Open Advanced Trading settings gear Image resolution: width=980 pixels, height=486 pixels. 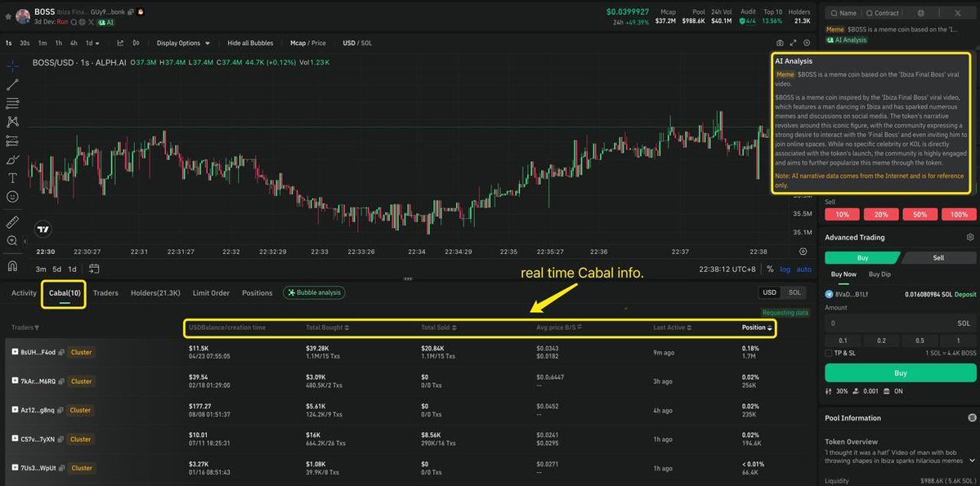point(970,238)
